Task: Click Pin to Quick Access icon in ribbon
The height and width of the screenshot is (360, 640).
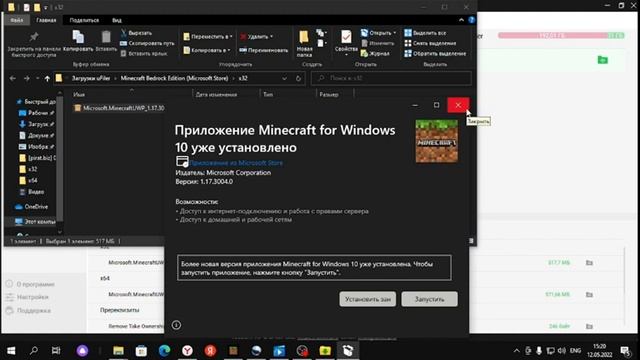Action: [x=33, y=38]
